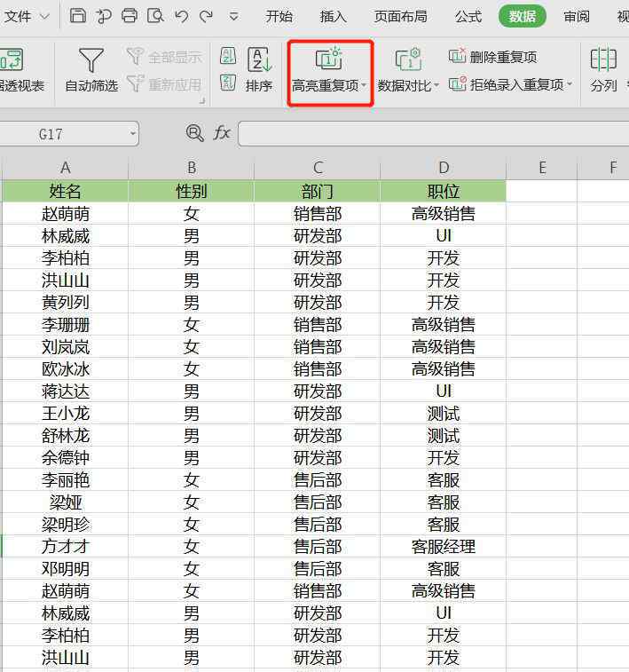Click the 性别 header cell
This screenshot has width=629, height=672.
pyautogui.click(x=192, y=191)
